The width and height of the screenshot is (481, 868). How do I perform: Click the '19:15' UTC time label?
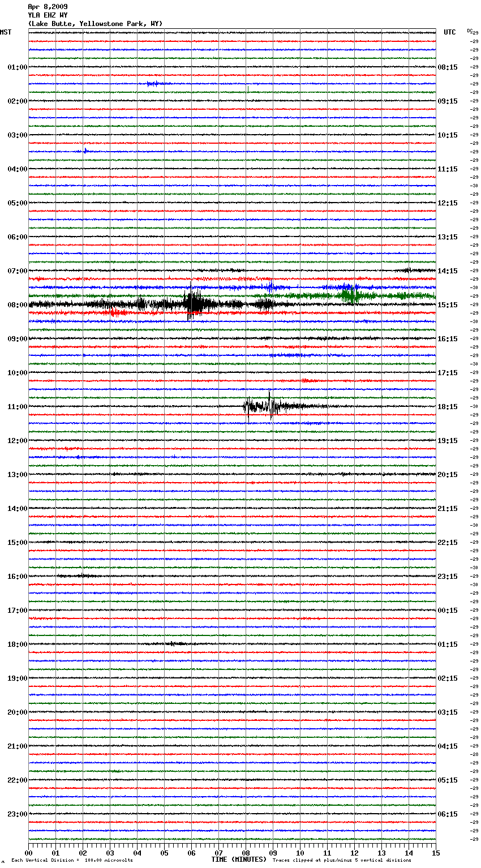point(448,441)
